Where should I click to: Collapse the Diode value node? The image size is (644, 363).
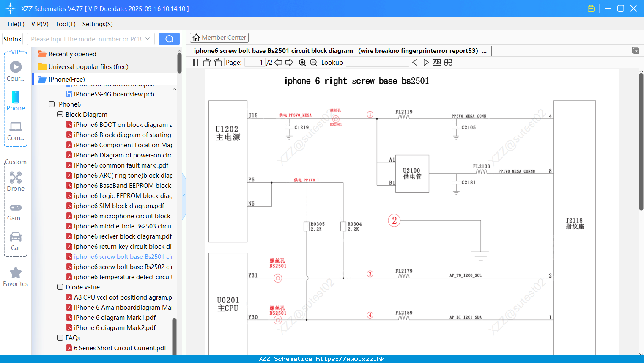click(60, 287)
